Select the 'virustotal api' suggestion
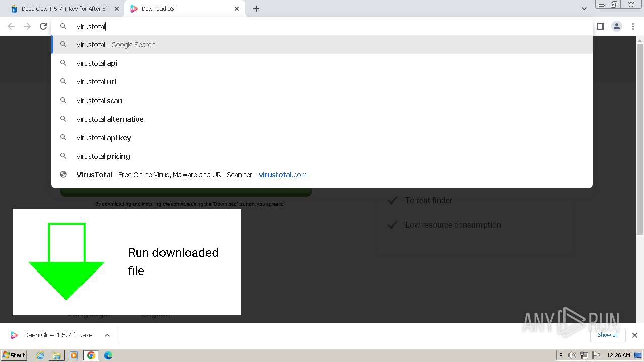 pos(322,63)
